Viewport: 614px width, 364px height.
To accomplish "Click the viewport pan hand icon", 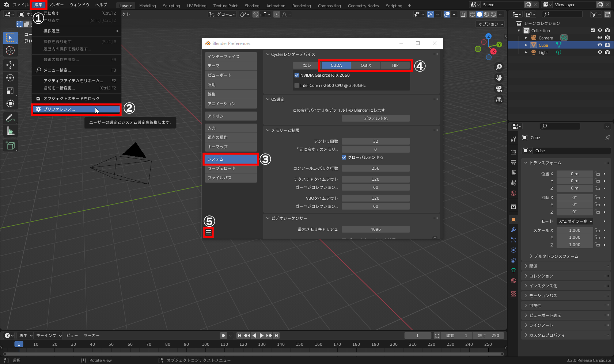I will point(499,78).
